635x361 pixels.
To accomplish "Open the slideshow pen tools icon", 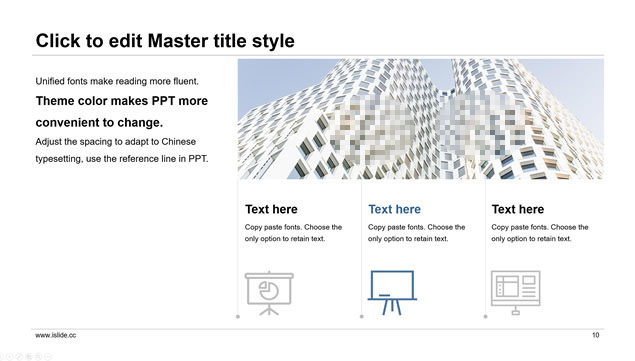I will (x=19, y=357).
